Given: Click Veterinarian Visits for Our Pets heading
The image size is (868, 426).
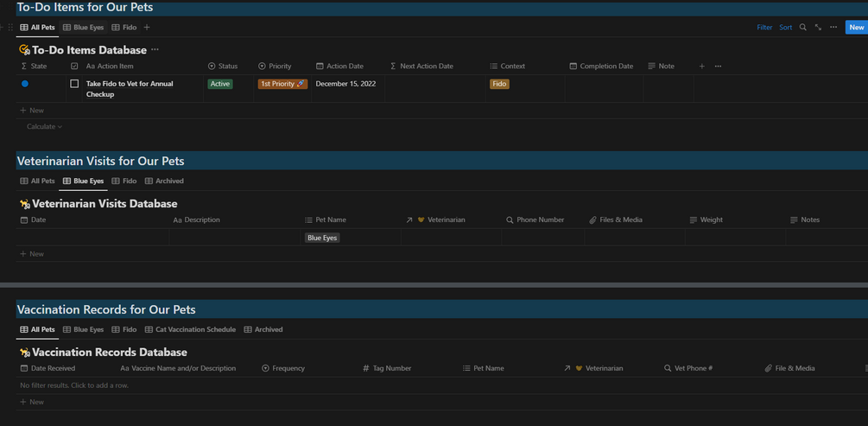Looking at the screenshot, I should click(101, 162).
